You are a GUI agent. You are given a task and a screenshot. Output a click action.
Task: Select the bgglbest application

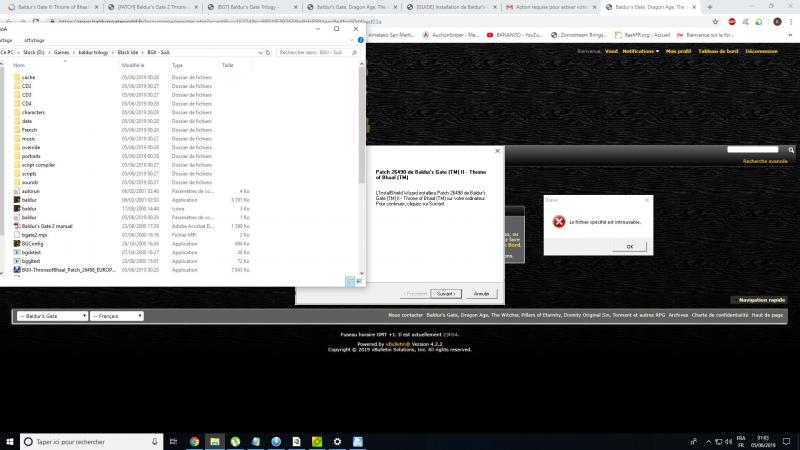tap(31, 261)
